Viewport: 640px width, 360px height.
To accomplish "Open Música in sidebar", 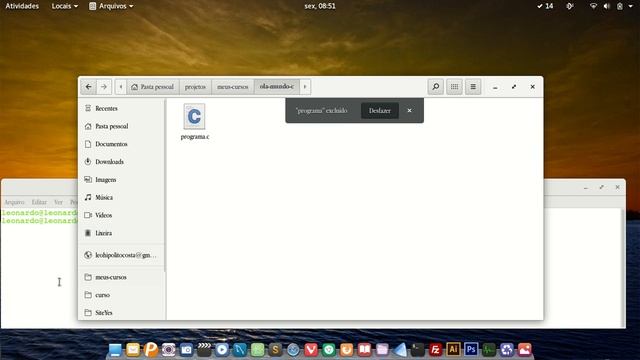I will pyautogui.click(x=122, y=198).
